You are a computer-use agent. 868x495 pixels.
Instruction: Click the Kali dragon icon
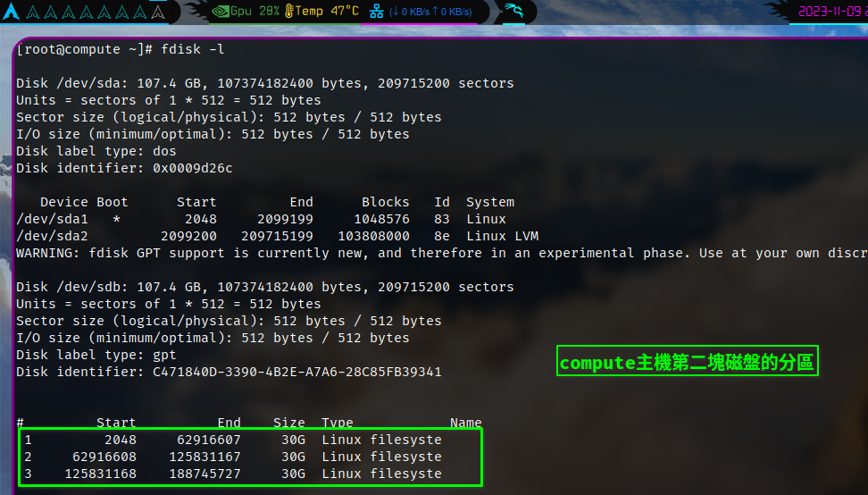coord(513,12)
